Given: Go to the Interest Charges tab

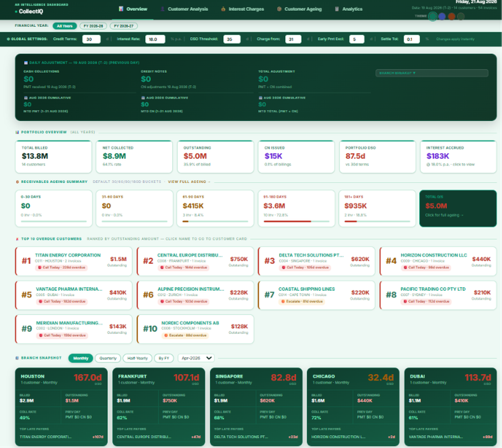Looking at the screenshot, I should pyautogui.click(x=242, y=9).
